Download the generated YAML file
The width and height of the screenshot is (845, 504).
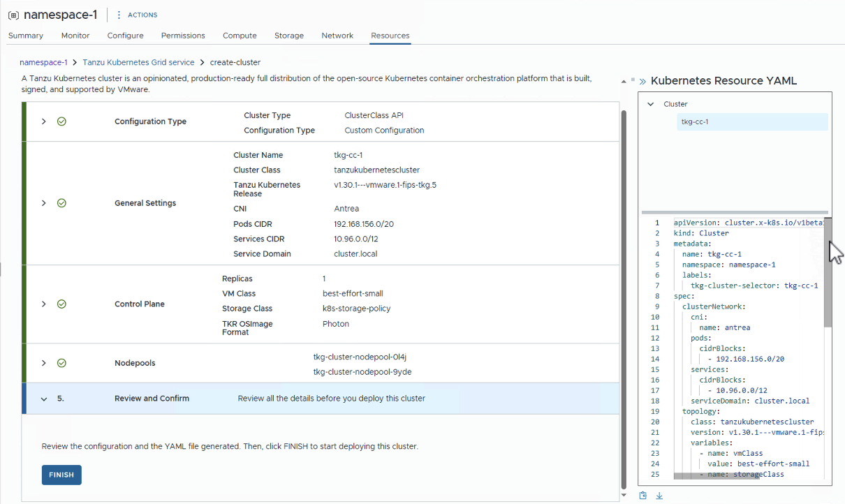pos(659,496)
